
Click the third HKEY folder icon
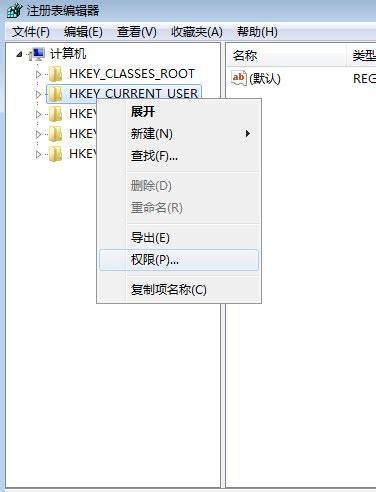tap(55, 114)
